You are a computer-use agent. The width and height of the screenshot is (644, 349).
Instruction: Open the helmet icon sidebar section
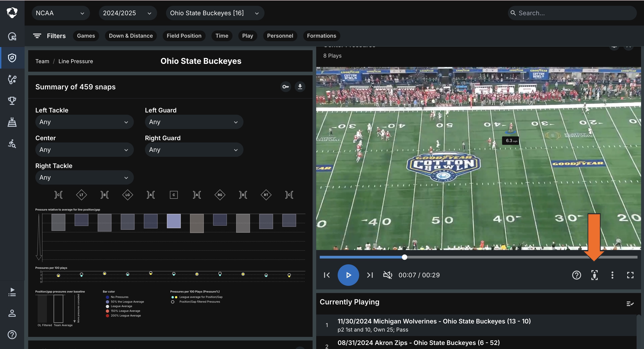(12, 36)
